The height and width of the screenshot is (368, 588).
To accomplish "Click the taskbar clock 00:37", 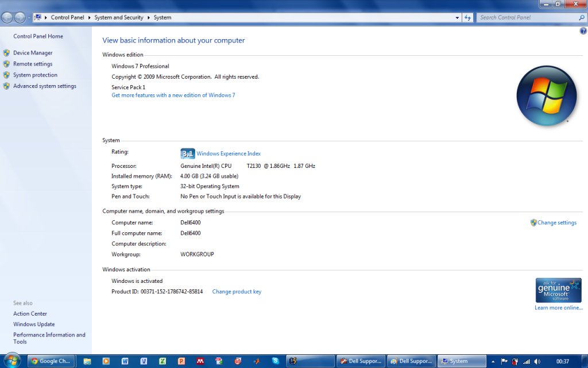I will click(x=563, y=362).
